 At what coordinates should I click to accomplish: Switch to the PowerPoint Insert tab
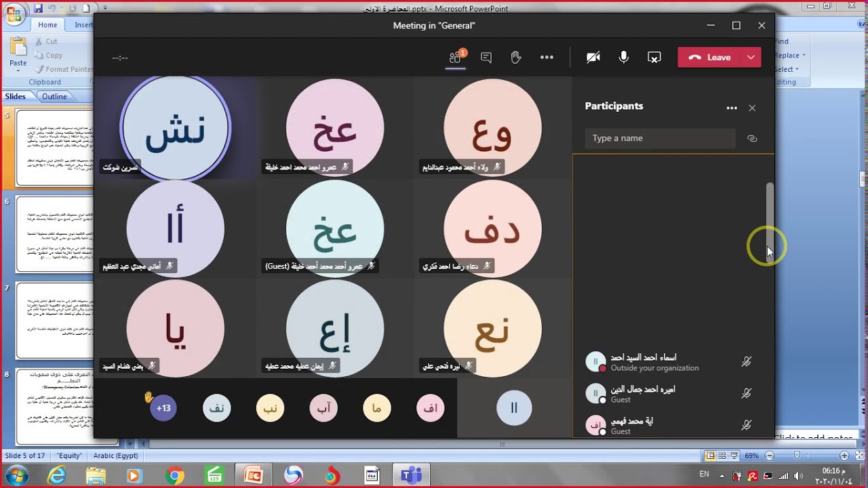pyautogui.click(x=84, y=25)
